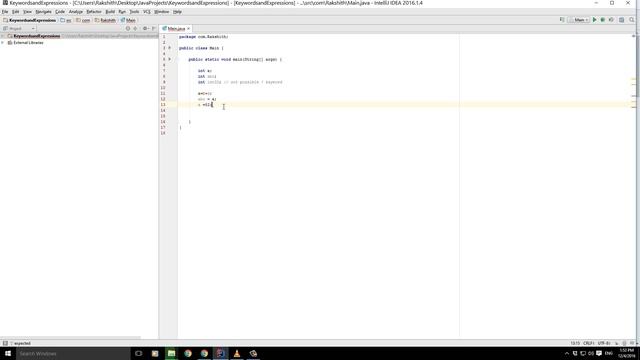Click 'public class Main' line in editor

201,48
